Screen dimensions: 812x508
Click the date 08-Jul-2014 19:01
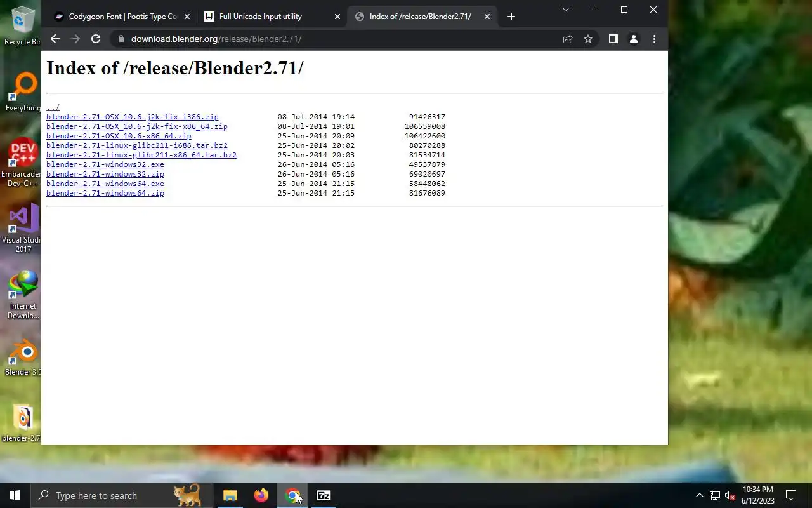[316, 126]
